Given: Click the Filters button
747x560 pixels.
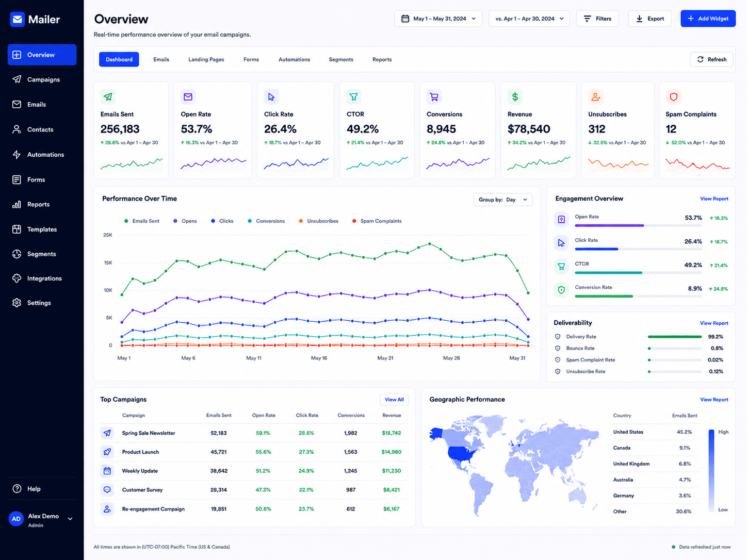Looking at the screenshot, I should [x=597, y=19].
